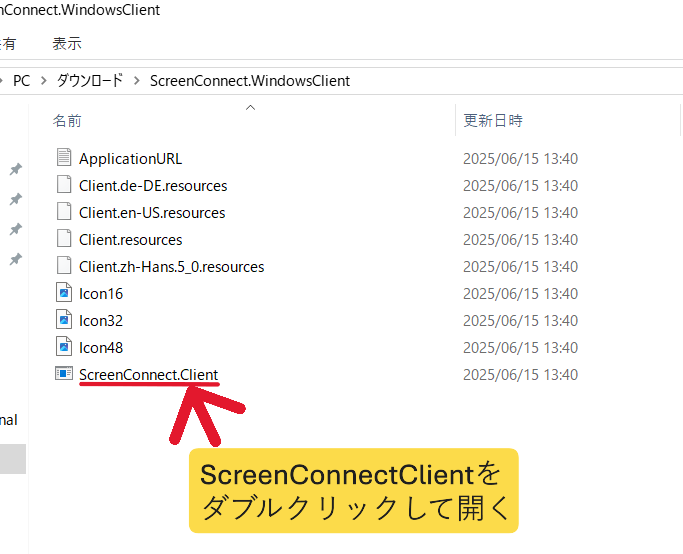The width and height of the screenshot is (683, 554).
Task: Click the Icon48 file name
Action: point(101,348)
